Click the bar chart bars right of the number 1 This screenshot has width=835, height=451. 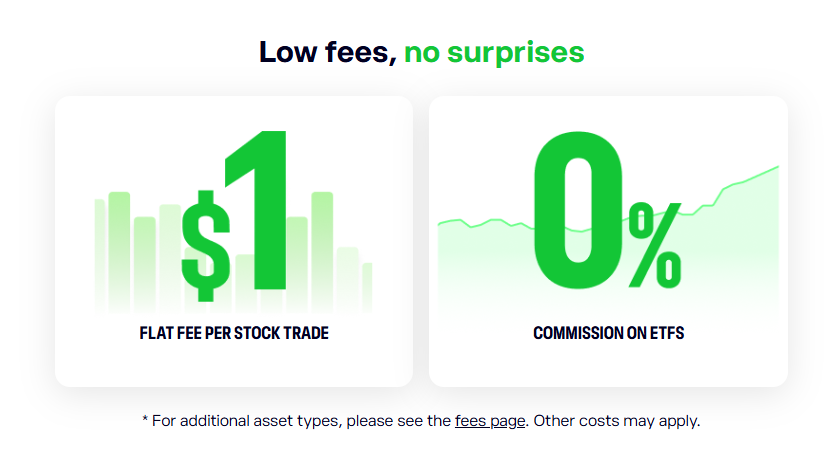pos(322,250)
